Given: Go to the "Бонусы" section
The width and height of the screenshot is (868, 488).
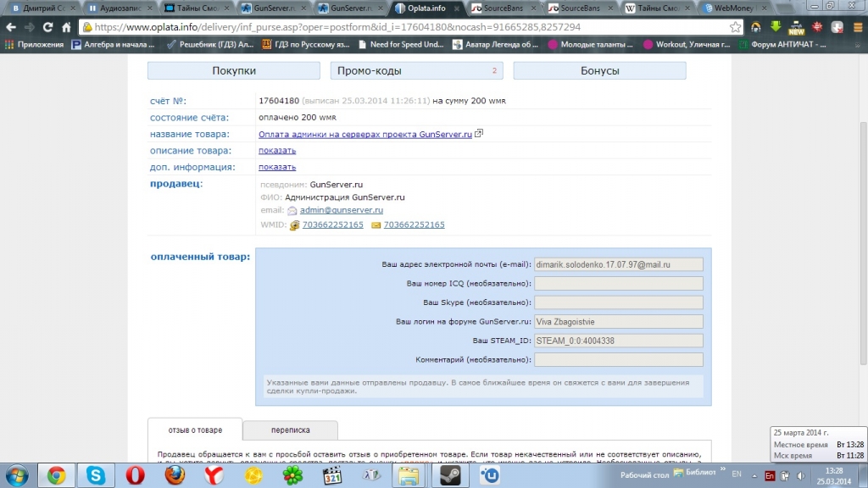Looking at the screenshot, I should click(x=599, y=71).
